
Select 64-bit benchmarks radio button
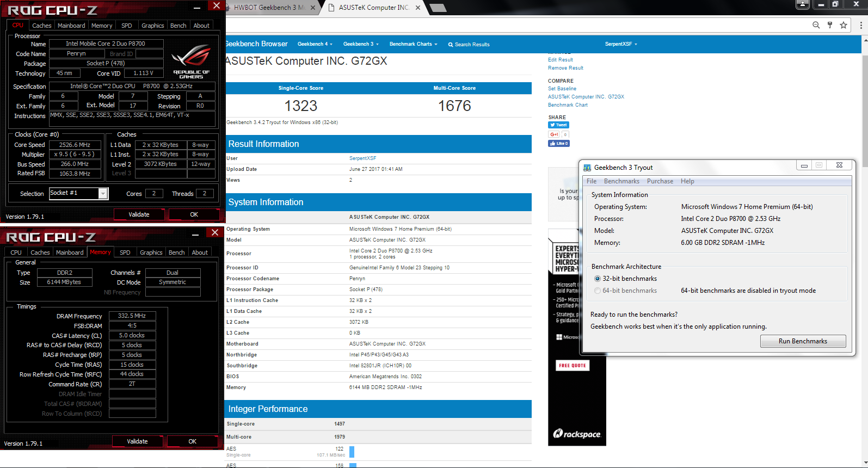[x=598, y=291]
